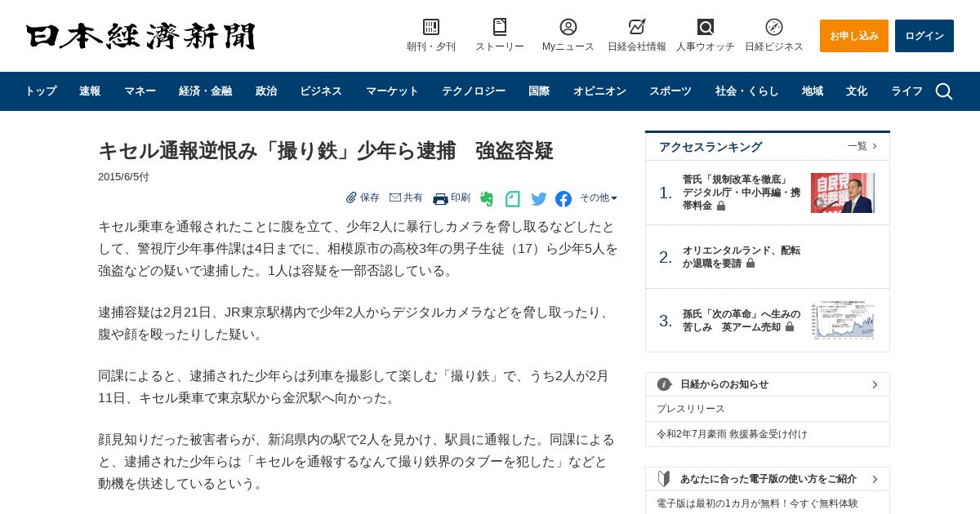The width and height of the screenshot is (980, 514).
Task: Open ranking article オリエンタルランド、配転か退職を要請
Action: click(x=742, y=257)
